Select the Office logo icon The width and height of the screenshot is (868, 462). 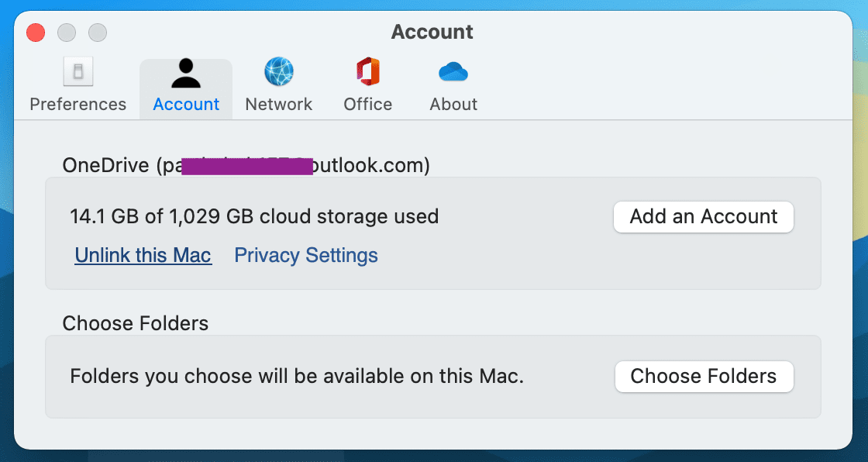(368, 71)
